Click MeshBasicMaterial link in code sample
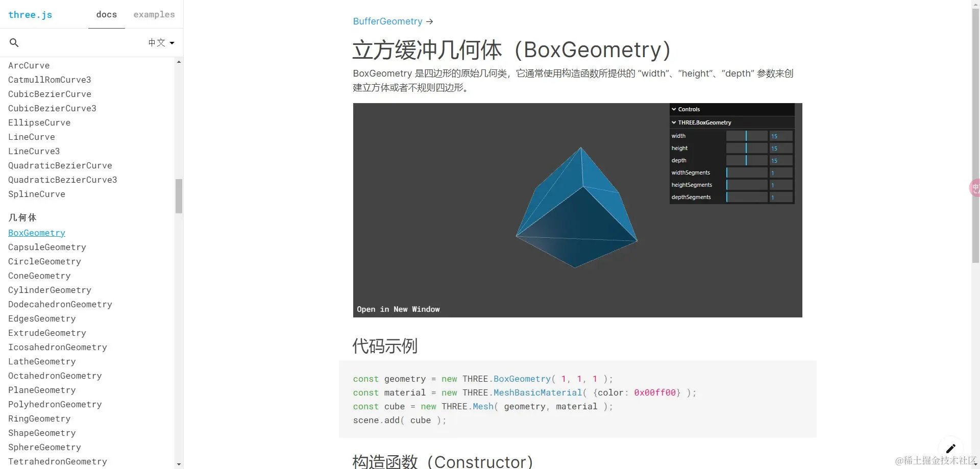The width and height of the screenshot is (980, 469). [x=537, y=392]
